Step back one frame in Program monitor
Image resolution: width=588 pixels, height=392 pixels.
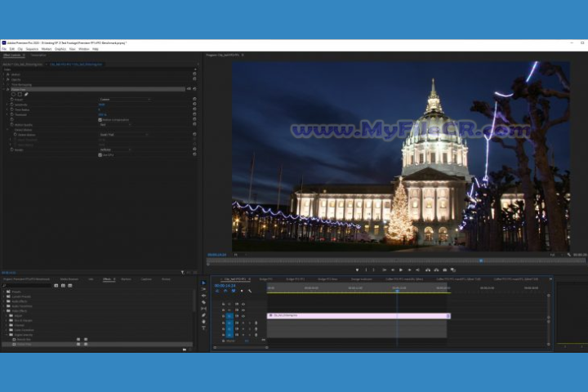(x=393, y=269)
